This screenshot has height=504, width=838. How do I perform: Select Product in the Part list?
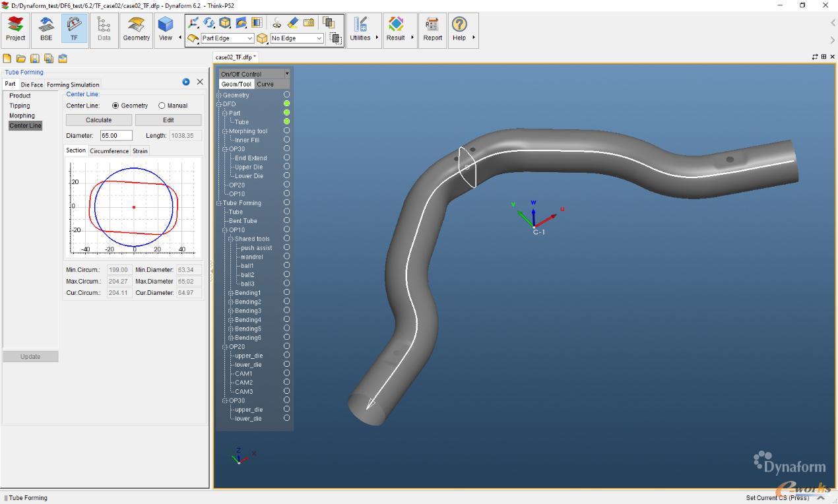[20, 96]
